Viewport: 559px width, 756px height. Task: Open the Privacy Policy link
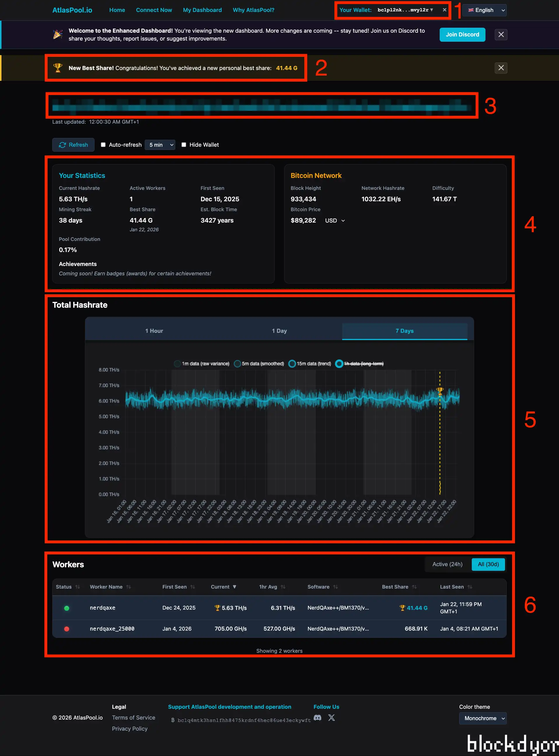point(130,728)
